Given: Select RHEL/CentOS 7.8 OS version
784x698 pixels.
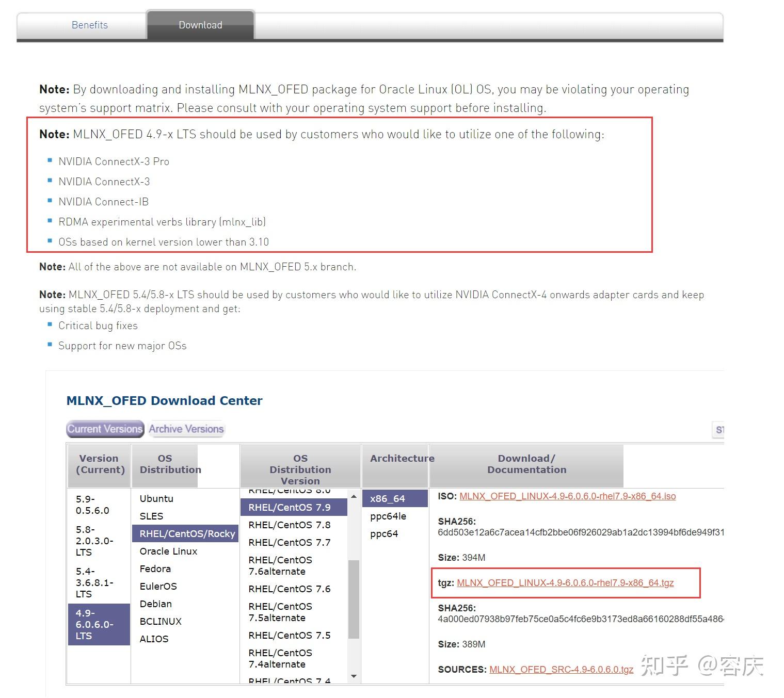Looking at the screenshot, I should pyautogui.click(x=290, y=525).
